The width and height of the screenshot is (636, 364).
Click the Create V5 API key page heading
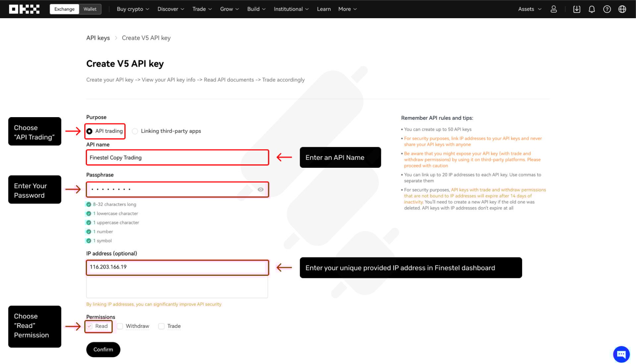pyautogui.click(x=125, y=64)
